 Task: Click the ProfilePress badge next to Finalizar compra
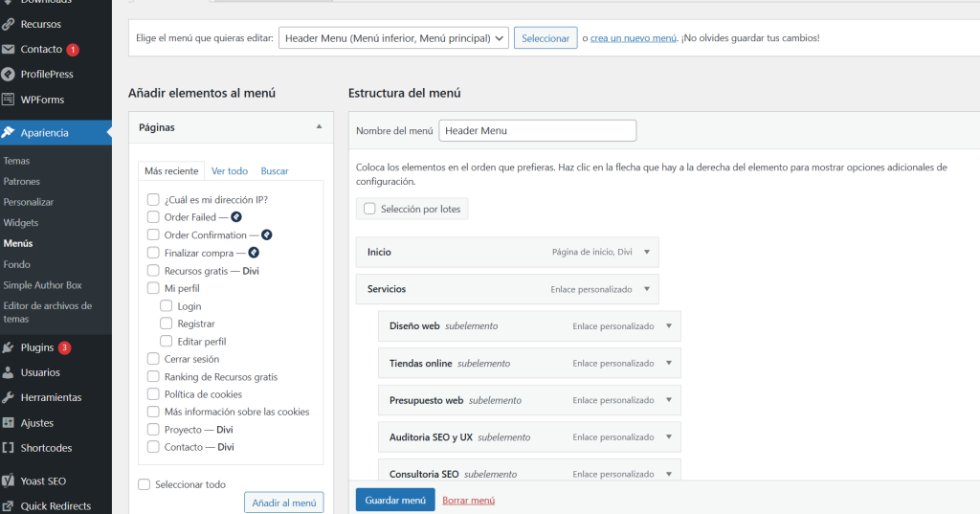coord(254,253)
